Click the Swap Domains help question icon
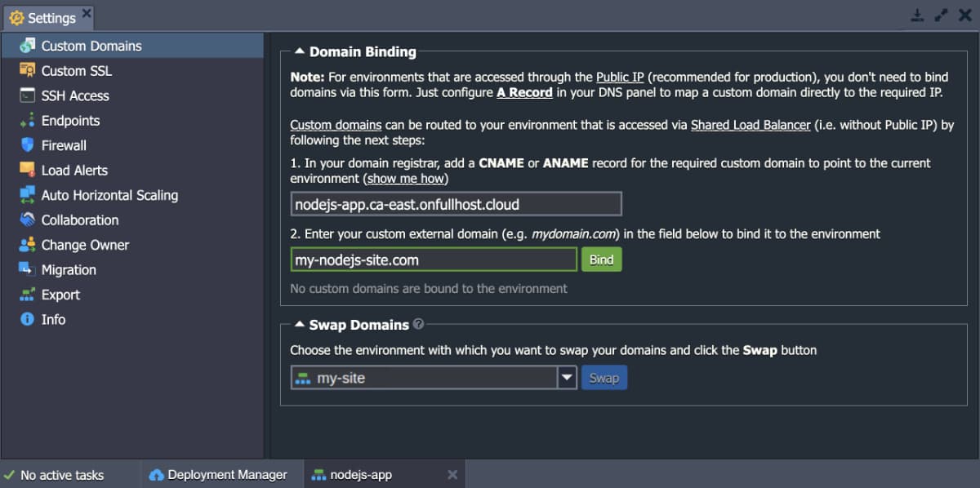 click(419, 324)
